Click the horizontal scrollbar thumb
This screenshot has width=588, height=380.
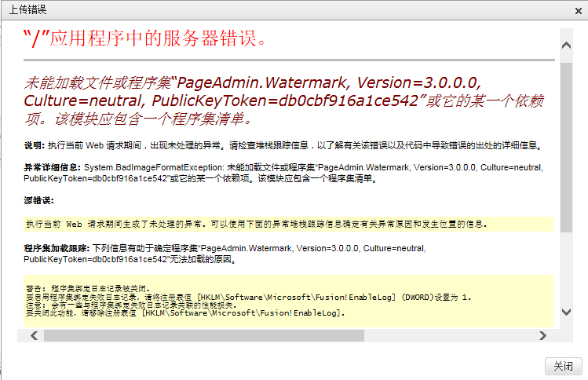(x=204, y=335)
